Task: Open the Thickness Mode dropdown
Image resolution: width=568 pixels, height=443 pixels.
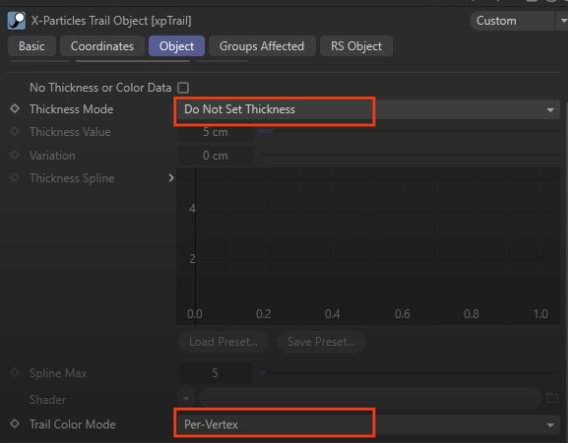Action: [368, 109]
